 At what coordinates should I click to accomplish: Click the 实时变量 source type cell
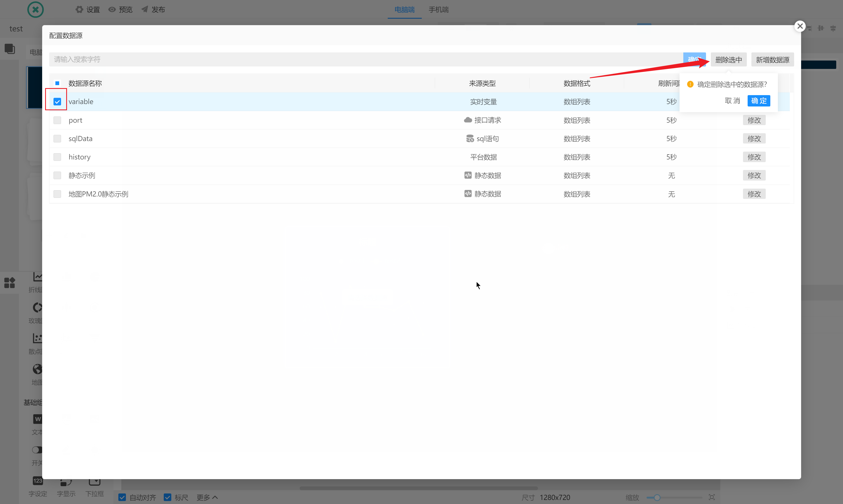click(483, 102)
